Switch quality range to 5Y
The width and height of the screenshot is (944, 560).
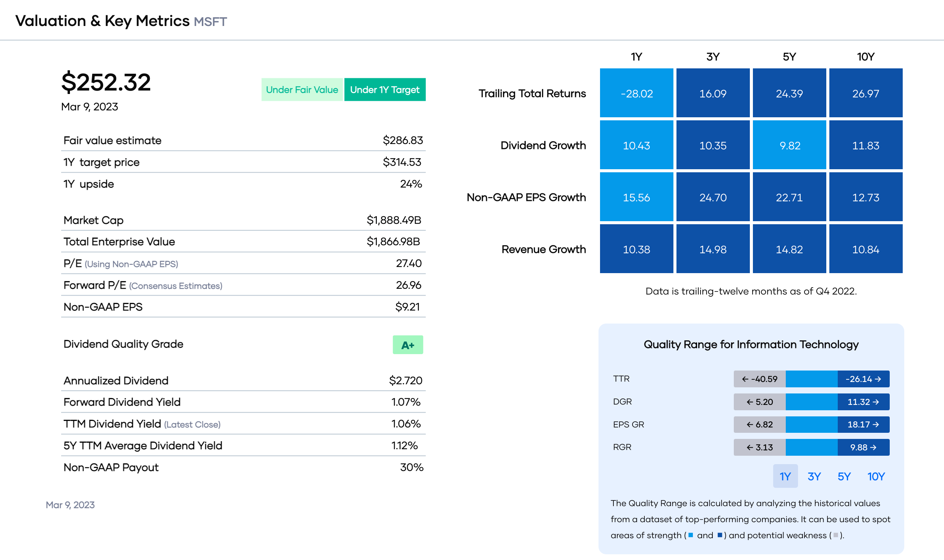[844, 476]
